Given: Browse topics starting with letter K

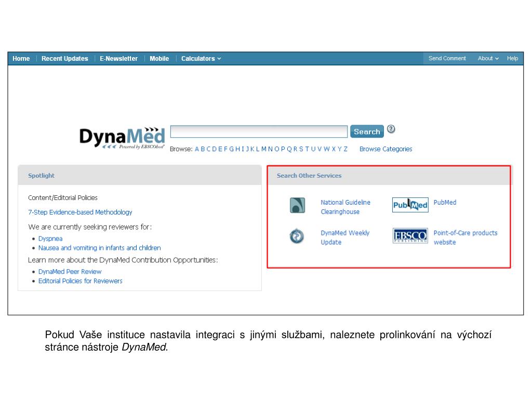Looking at the screenshot, I should pos(252,149).
